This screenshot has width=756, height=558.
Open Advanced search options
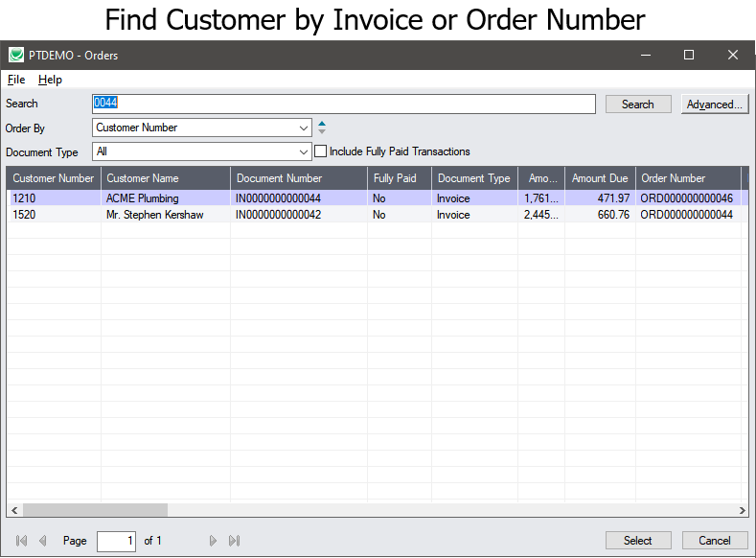[x=715, y=105]
